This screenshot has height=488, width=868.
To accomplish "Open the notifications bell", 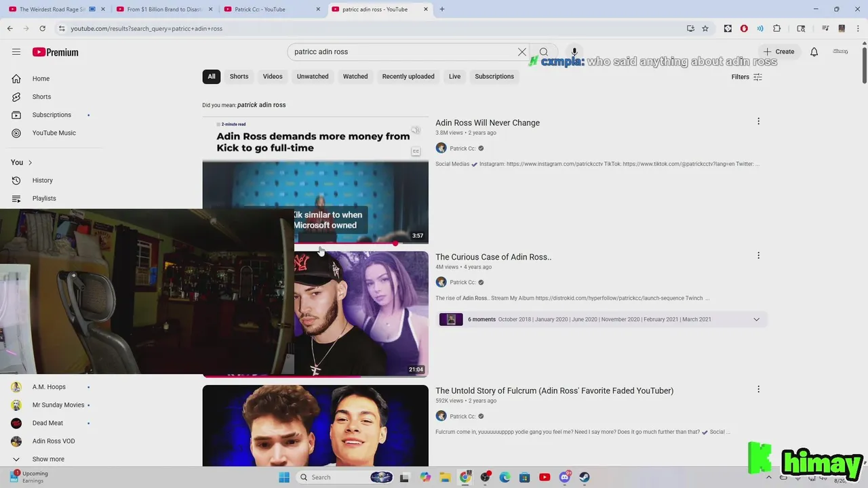I will 814,52.
